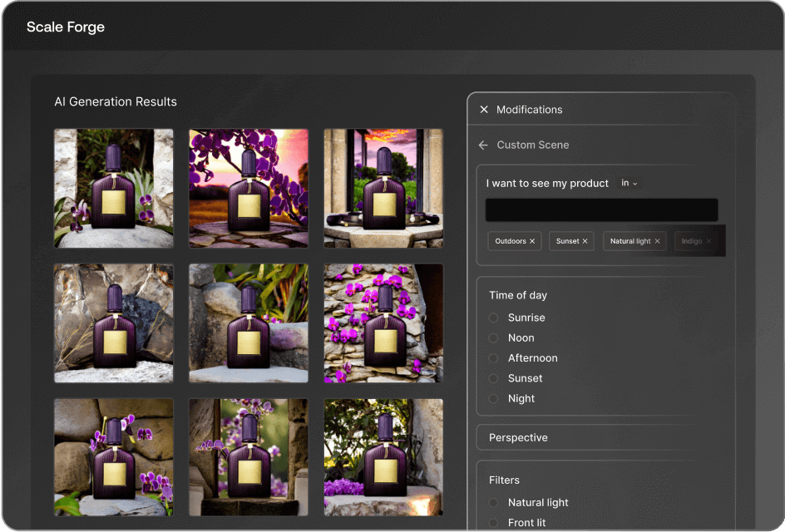Viewport: 785px width, 532px height.
Task: Click the 'I want to see my product' label
Action: (x=547, y=183)
